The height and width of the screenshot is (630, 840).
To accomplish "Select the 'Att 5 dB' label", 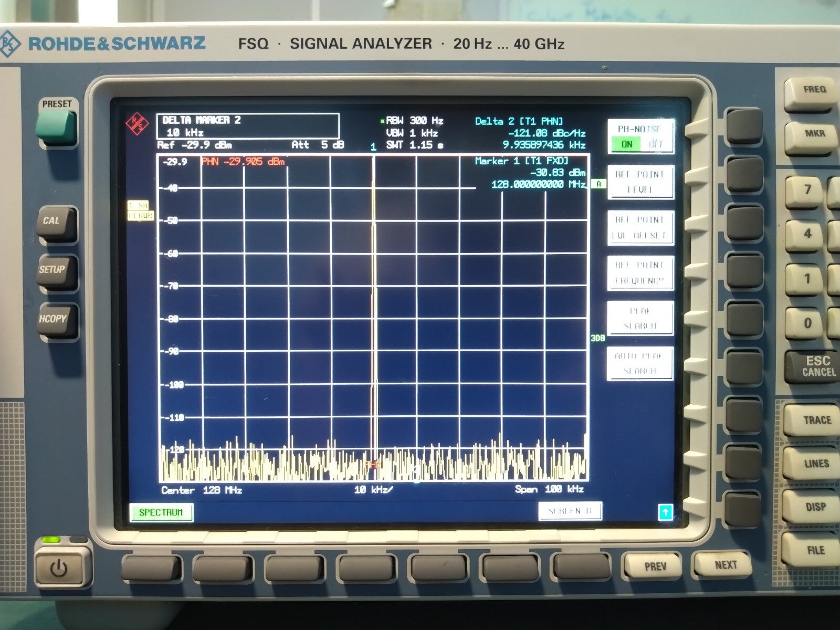I will (x=318, y=144).
